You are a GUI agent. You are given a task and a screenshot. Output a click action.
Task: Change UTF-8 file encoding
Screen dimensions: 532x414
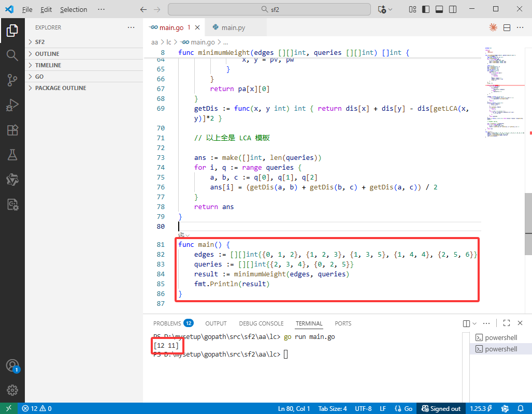coord(363,409)
